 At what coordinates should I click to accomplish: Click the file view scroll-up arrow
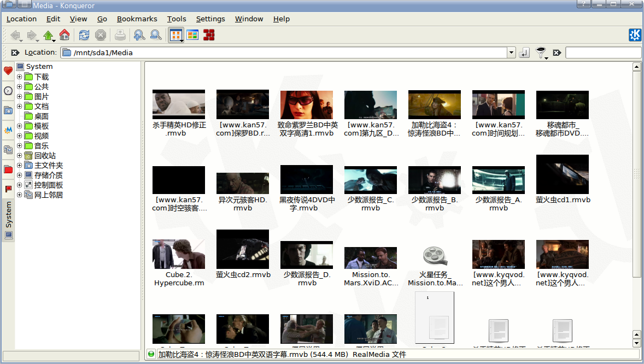click(636, 67)
